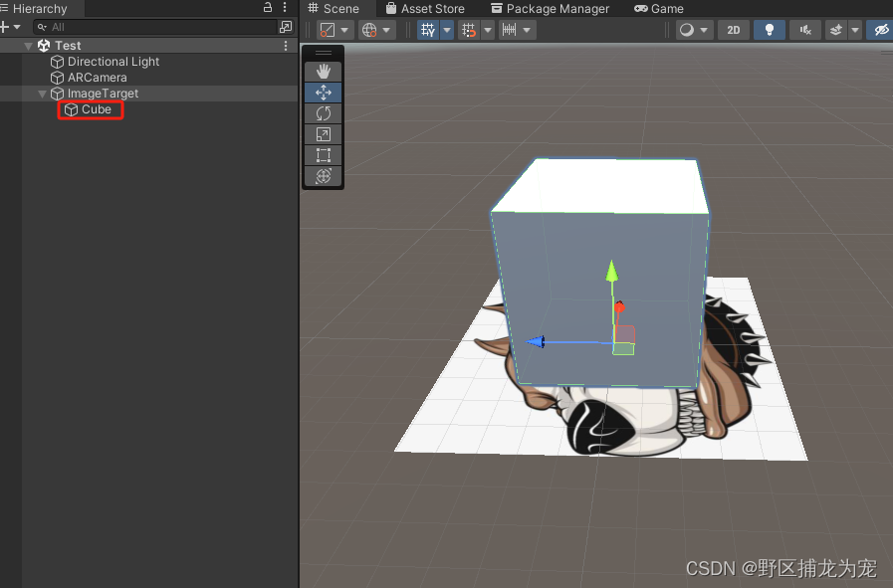This screenshot has height=588, width=893.
Task: Click the tool overlay drag handle
Action: tap(323, 53)
